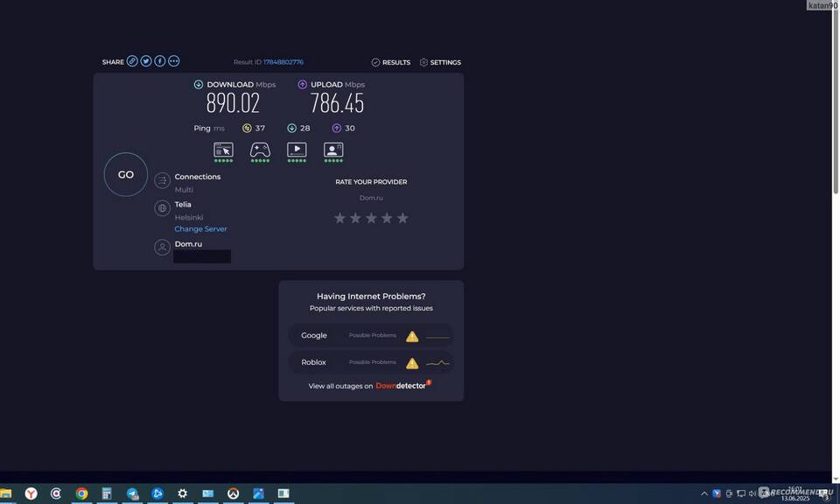The width and height of the screenshot is (840, 504).
Task: Click the video conferencing experience icon
Action: point(333,150)
